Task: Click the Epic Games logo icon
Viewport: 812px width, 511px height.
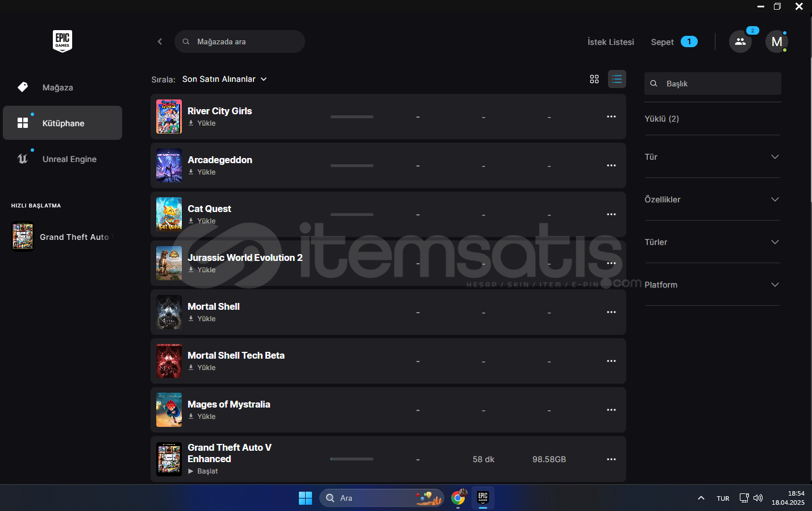Action: (x=63, y=41)
